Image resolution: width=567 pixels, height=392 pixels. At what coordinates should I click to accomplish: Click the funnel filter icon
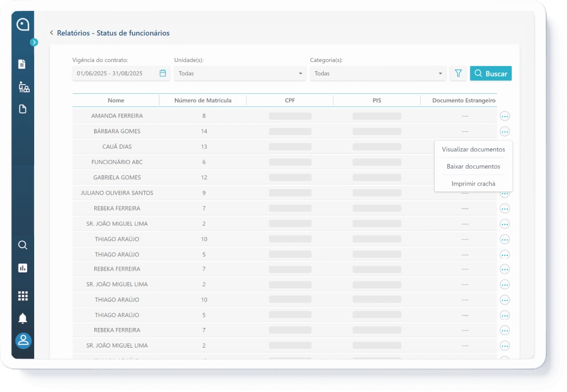(x=458, y=73)
